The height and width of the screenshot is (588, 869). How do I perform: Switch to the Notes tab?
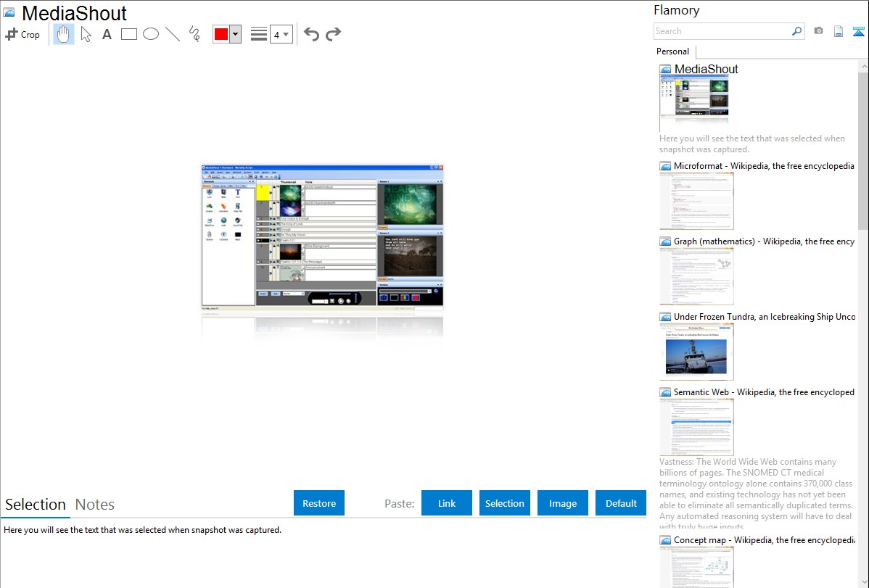(95, 505)
